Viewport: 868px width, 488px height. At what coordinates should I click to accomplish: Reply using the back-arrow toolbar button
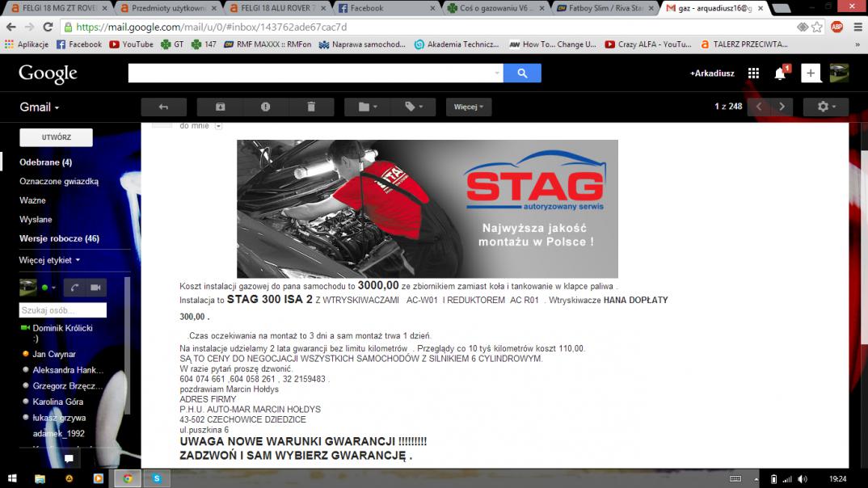pos(163,107)
